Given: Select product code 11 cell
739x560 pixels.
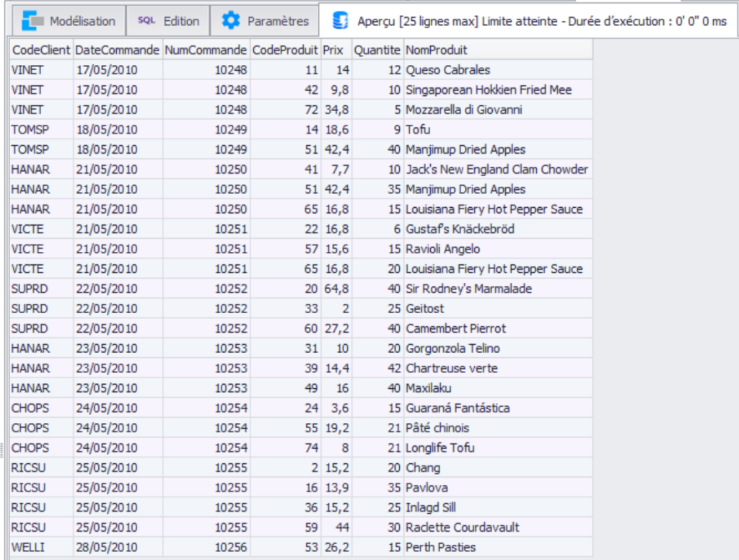Looking at the screenshot, I should 285,70.
